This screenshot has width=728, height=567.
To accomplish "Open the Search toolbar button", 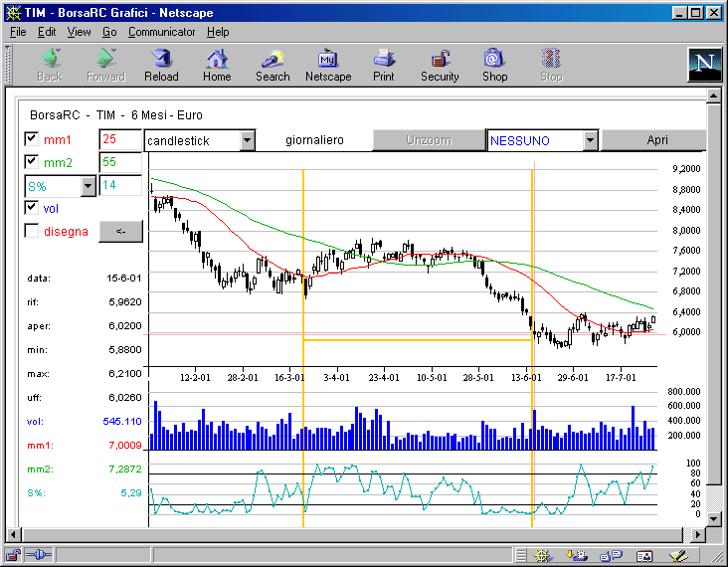I will coord(273,65).
